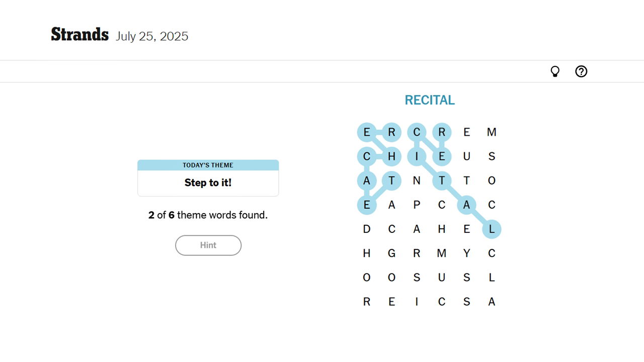This screenshot has height=362, width=644.
Task: Select the letter R in the bottom-left corner
Action: [367, 301]
